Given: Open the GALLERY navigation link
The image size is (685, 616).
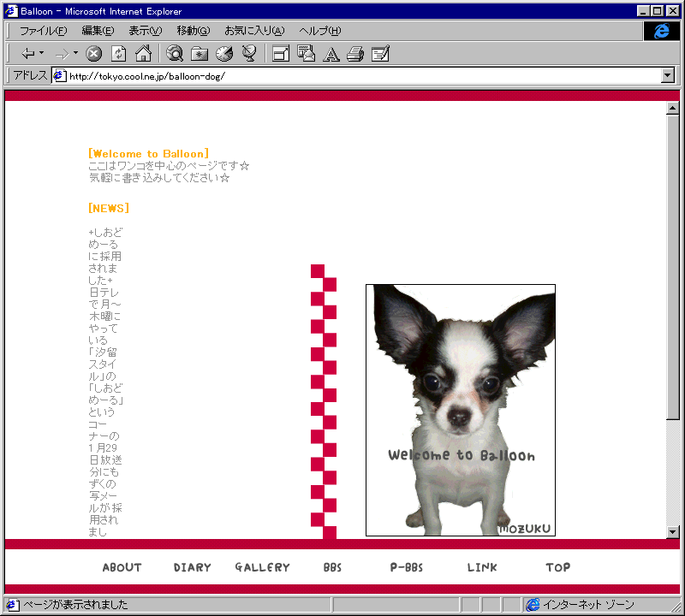Looking at the screenshot, I should (262, 567).
